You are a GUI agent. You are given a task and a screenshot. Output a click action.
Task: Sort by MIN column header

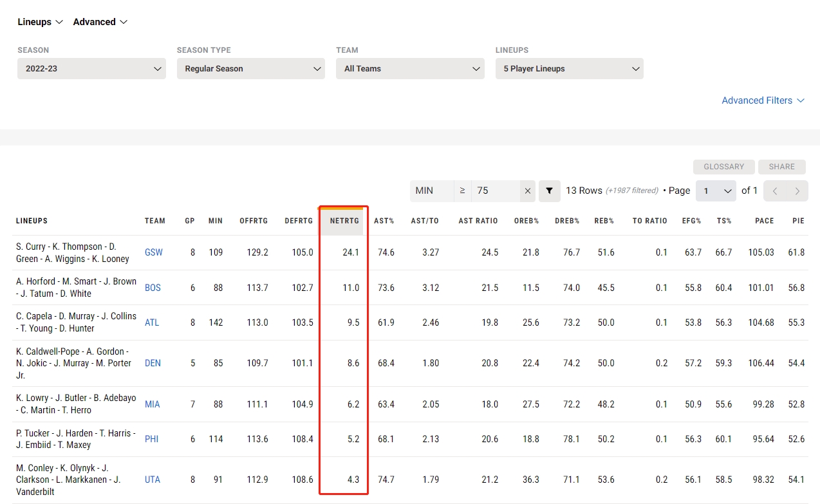click(216, 221)
